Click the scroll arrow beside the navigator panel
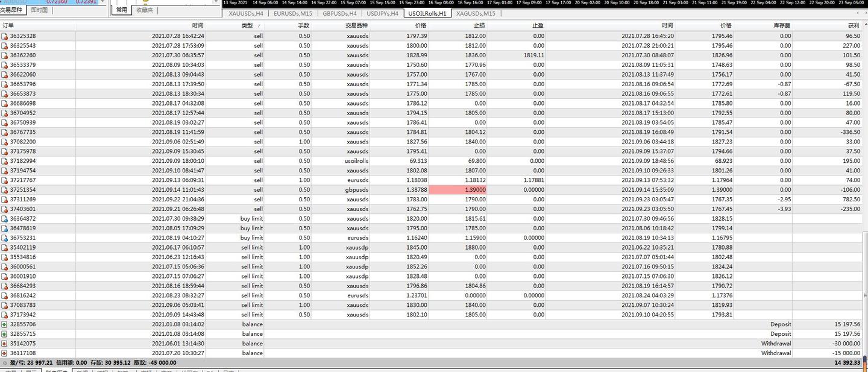868x372 pixels. coord(216,2)
